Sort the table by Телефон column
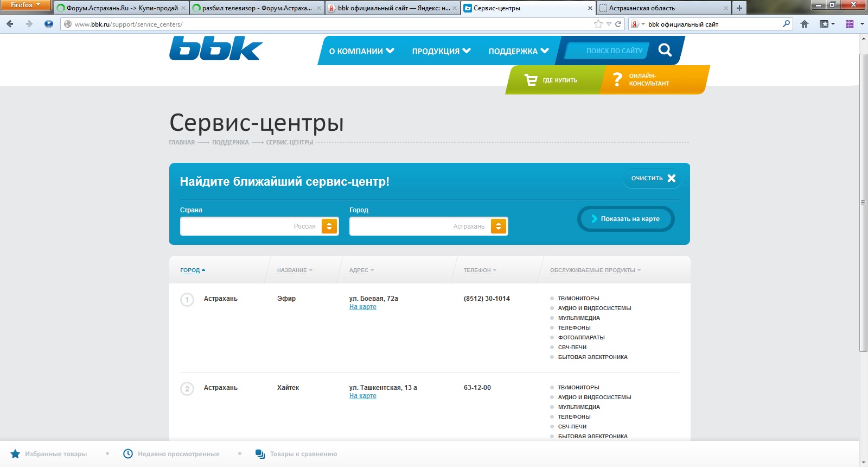 point(480,270)
